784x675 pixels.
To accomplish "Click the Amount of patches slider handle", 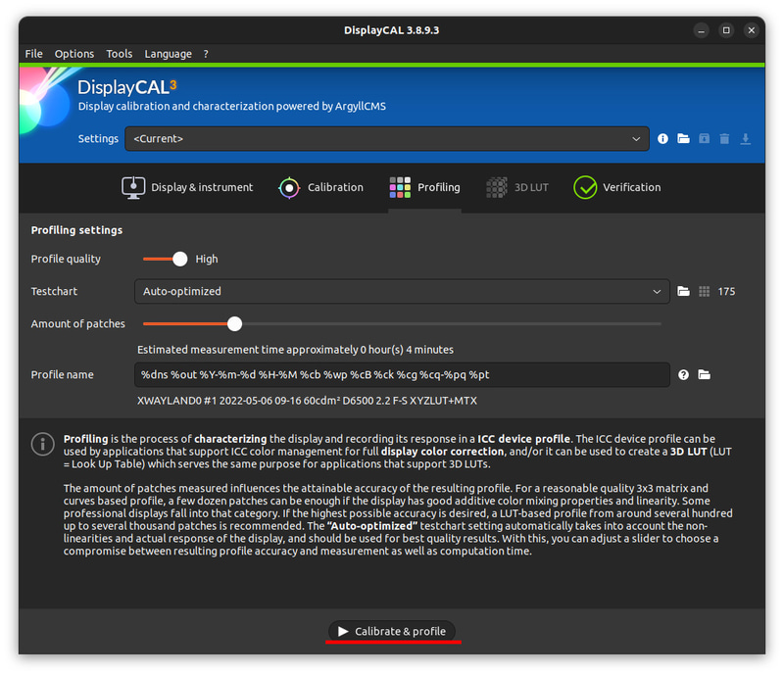I will coord(234,323).
